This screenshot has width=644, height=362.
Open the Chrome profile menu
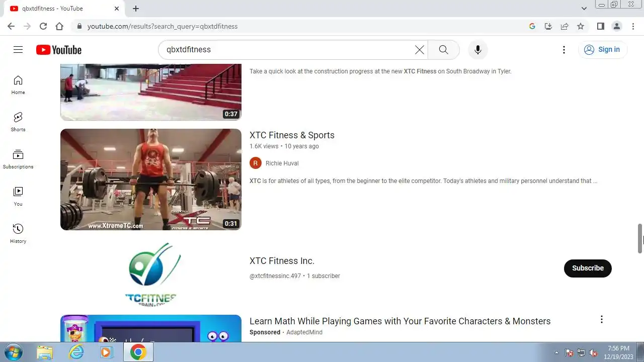[617, 26]
